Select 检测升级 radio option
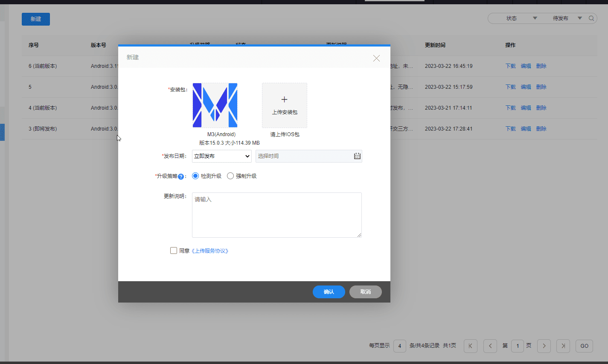 [x=195, y=176]
